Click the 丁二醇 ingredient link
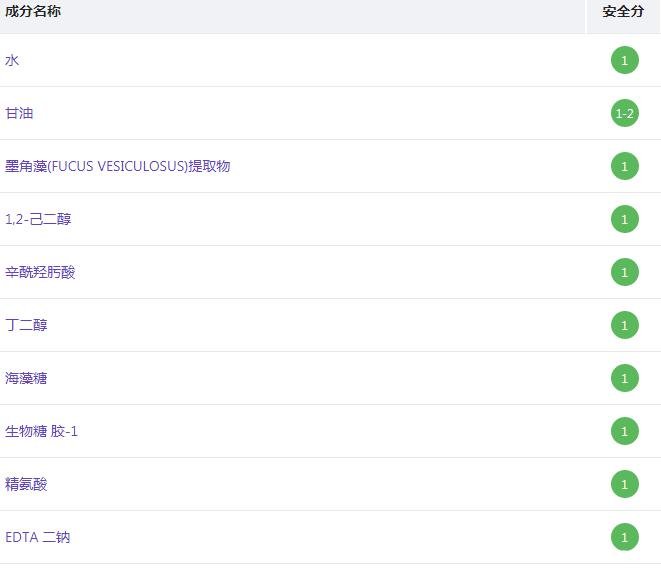661x568 pixels. click(26, 325)
